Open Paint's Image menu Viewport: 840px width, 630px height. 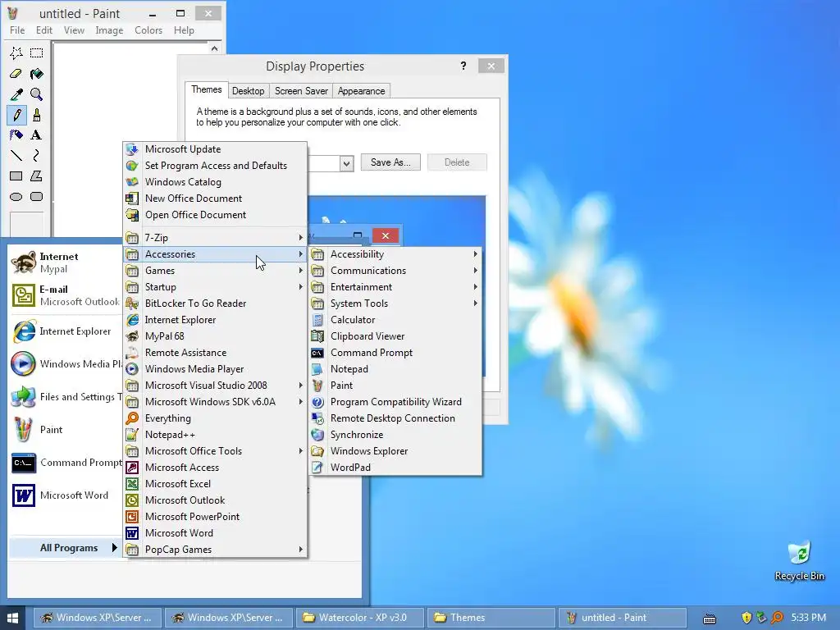tap(109, 30)
